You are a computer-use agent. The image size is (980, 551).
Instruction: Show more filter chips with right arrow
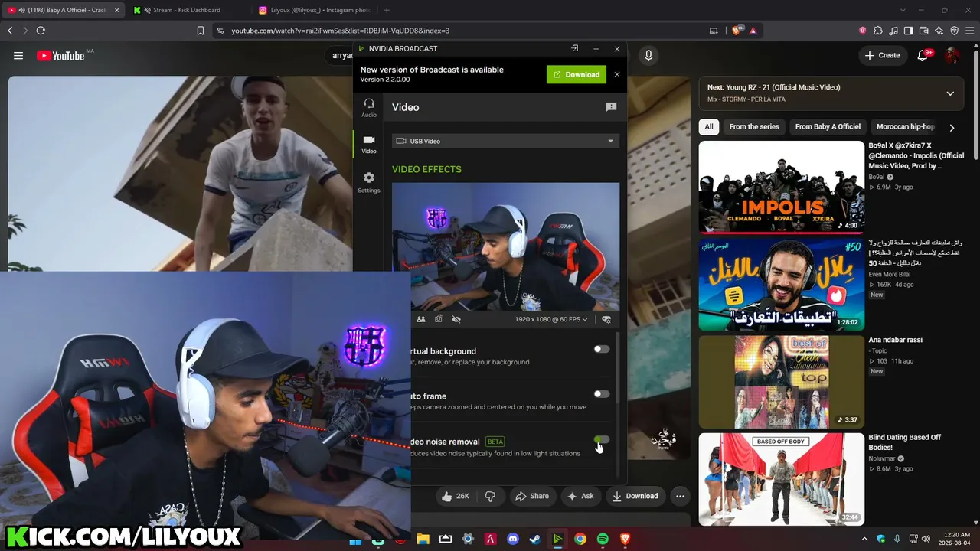coord(952,128)
